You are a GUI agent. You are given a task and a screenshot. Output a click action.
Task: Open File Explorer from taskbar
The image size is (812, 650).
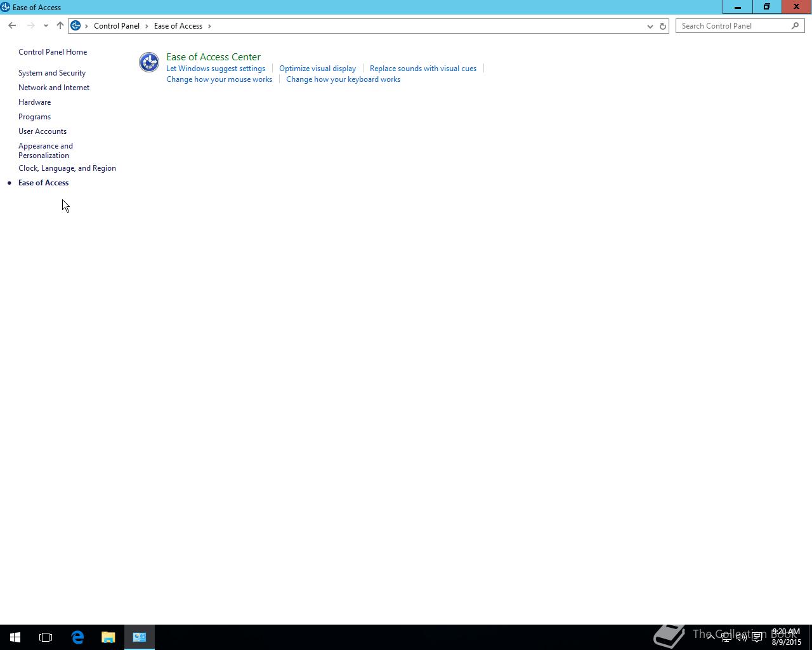click(x=108, y=637)
